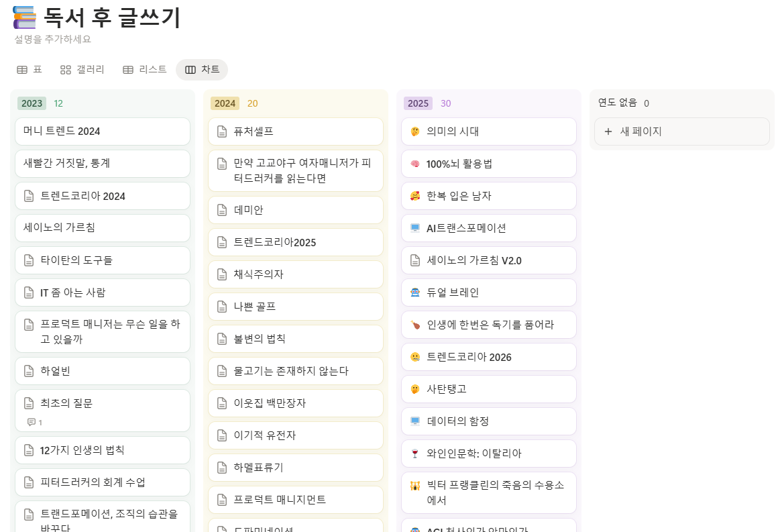Click the page icon beside 데미안
The height and width of the screenshot is (532, 778).
click(x=222, y=210)
